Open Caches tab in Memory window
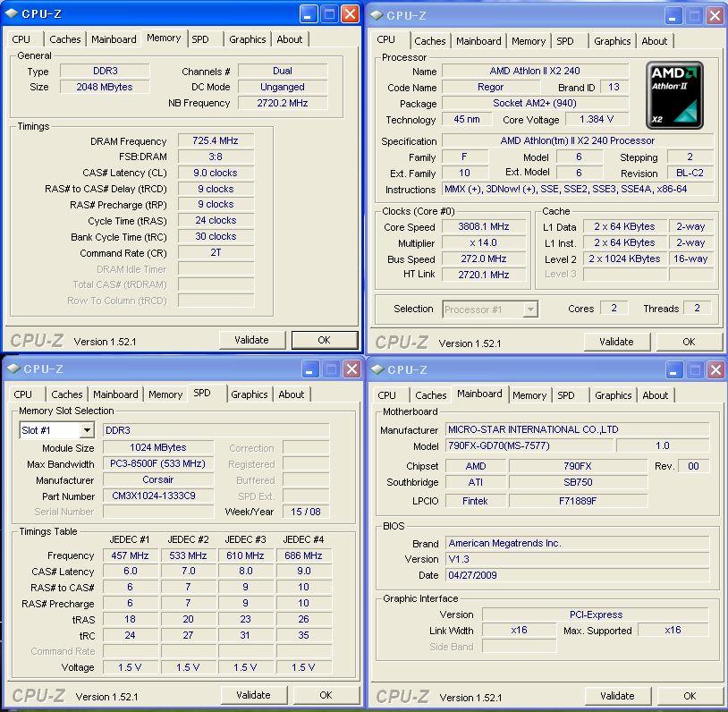 [x=65, y=39]
